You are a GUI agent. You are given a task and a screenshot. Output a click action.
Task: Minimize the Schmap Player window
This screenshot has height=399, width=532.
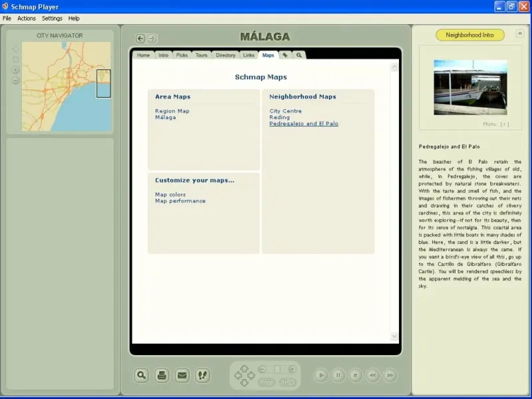click(500, 7)
